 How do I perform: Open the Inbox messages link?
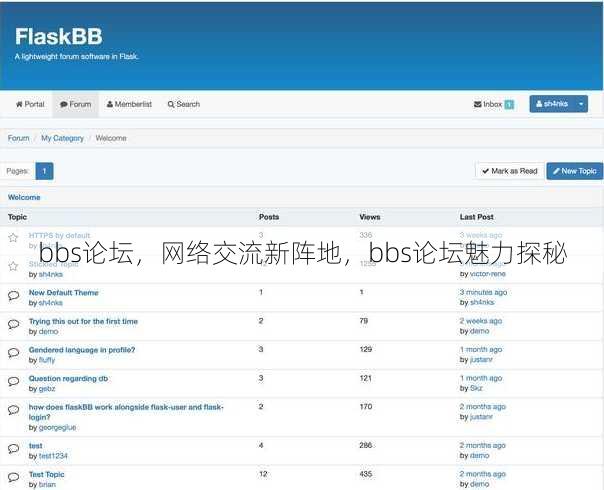point(488,104)
